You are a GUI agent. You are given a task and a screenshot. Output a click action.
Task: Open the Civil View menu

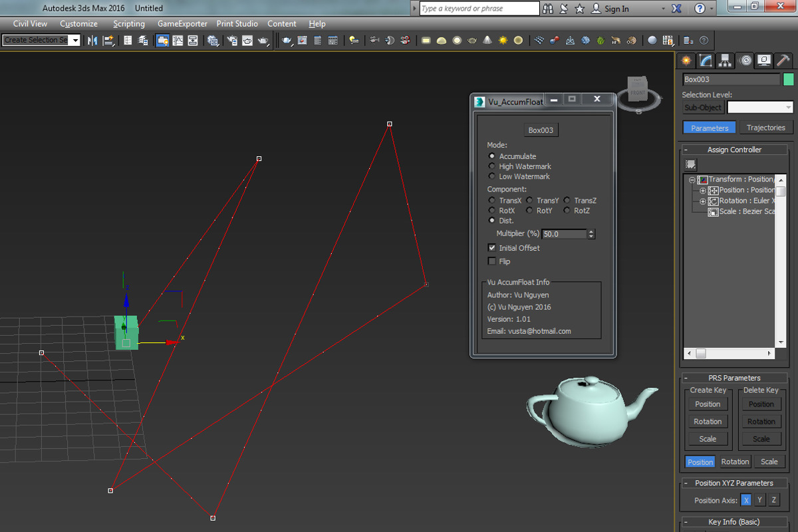click(30, 23)
